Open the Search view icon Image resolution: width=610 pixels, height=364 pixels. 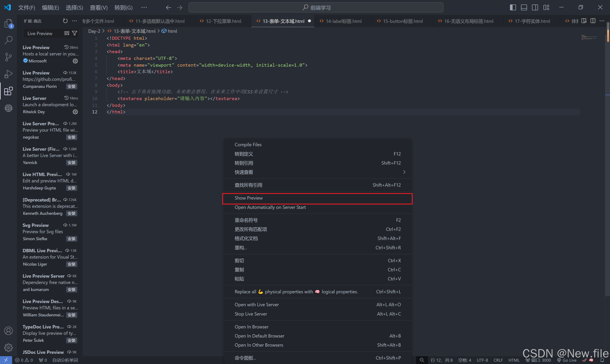8,40
